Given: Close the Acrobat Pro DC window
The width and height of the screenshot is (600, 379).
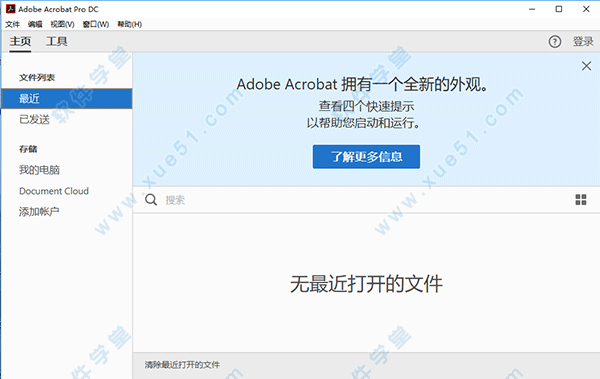Looking at the screenshot, I should pos(586,9).
